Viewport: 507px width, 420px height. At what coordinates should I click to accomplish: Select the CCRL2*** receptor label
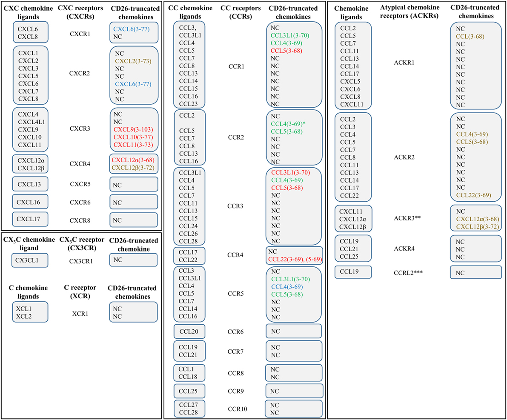[408, 273]
